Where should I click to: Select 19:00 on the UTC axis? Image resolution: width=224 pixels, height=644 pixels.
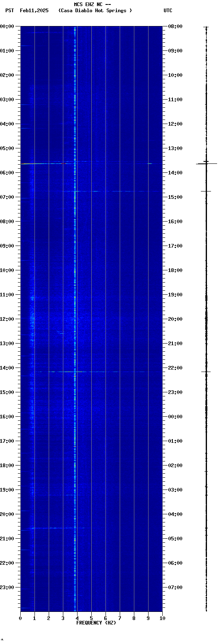(x=175, y=295)
